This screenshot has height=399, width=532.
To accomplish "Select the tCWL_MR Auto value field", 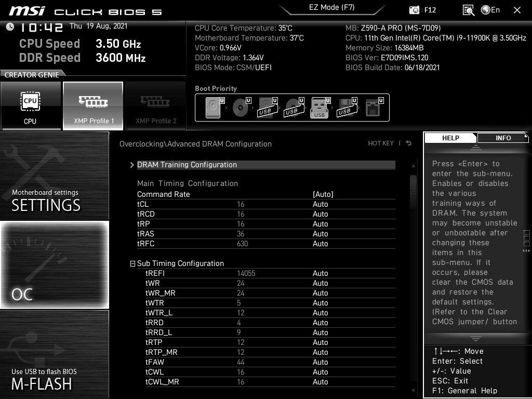I will [320, 382].
